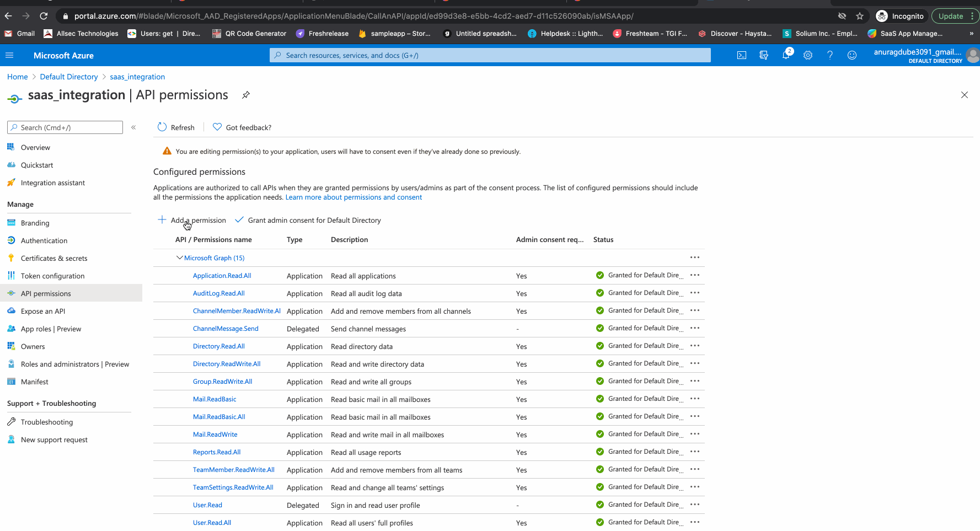Click Chrome Update button
Image resolution: width=980 pixels, height=531 pixels.
click(955, 16)
